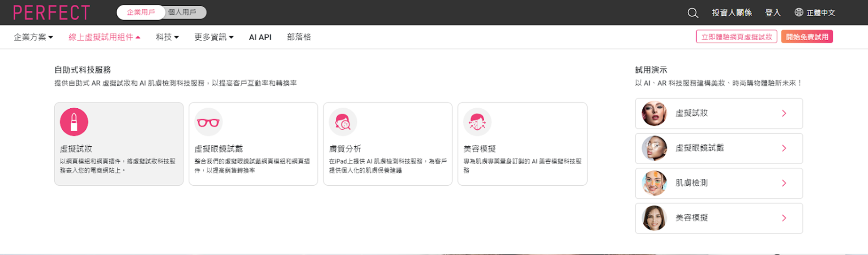Click the PERFECT logo
Image resolution: width=868 pixels, height=255 pixels.
pyautogui.click(x=51, y=13)
